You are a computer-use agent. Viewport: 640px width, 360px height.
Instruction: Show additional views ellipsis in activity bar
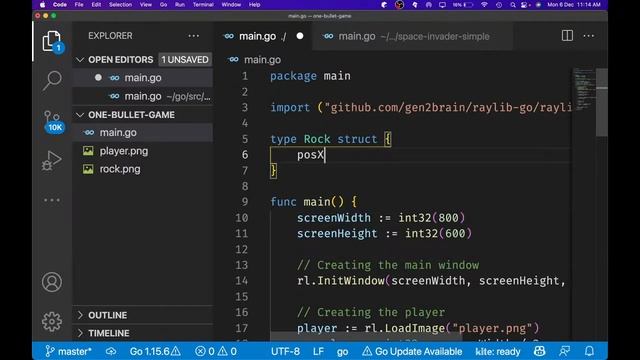click(52, 200)
